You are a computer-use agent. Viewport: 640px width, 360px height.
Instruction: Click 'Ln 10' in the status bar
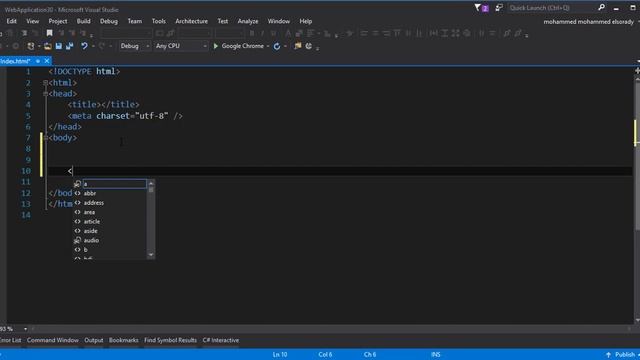(x=280, y=354)
